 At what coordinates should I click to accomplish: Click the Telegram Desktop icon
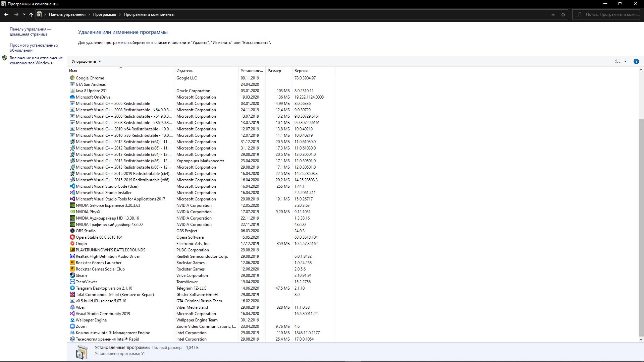72,288
